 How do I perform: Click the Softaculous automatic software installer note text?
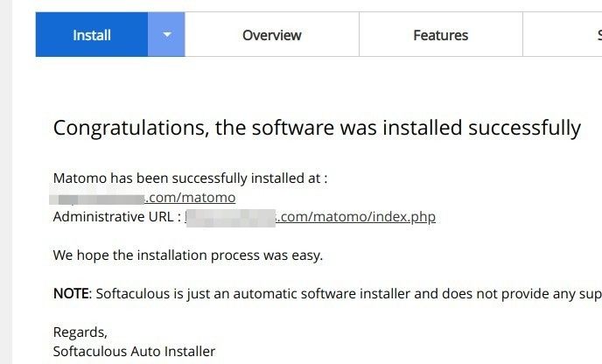[348, 294]
